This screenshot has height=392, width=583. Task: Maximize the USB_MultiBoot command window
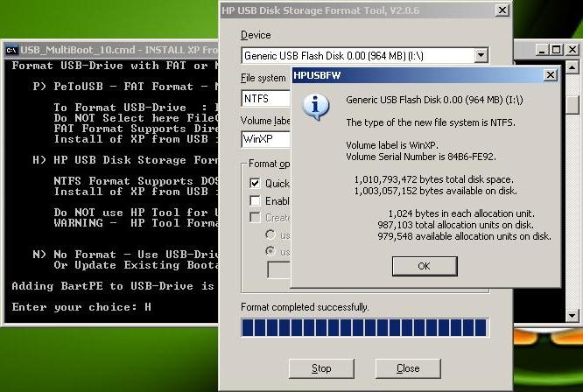coord(557,50)
